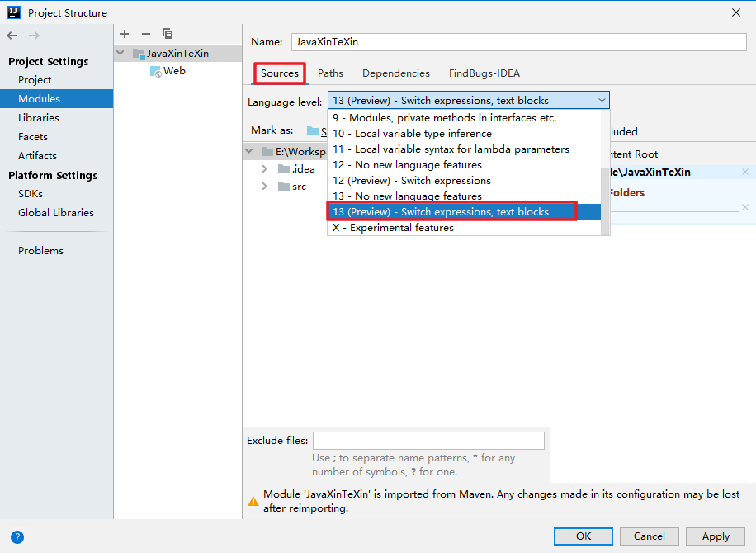Select 12 - No new language features
This screenshot has height=553, width=756.
(464, 165)
